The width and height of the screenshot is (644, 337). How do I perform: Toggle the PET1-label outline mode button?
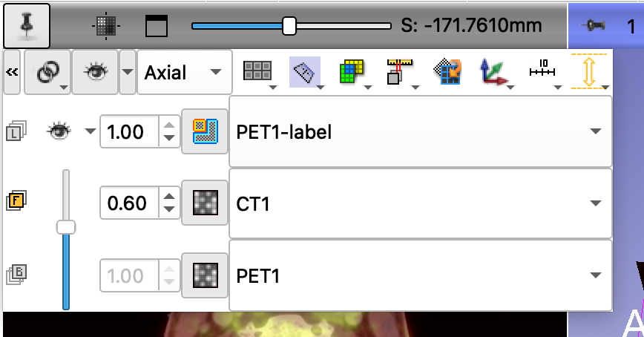[205, 131]
